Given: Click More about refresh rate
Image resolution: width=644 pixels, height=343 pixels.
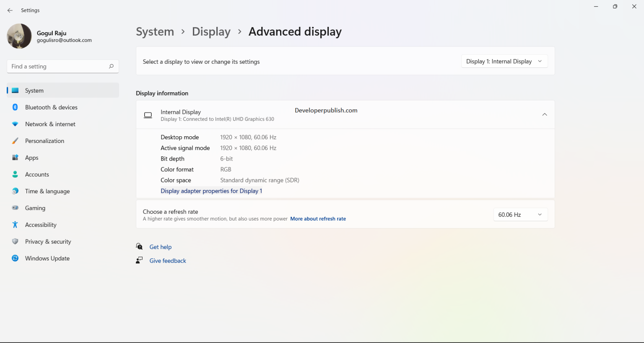Looking at the screenshot, I should (x=318, y=218).
